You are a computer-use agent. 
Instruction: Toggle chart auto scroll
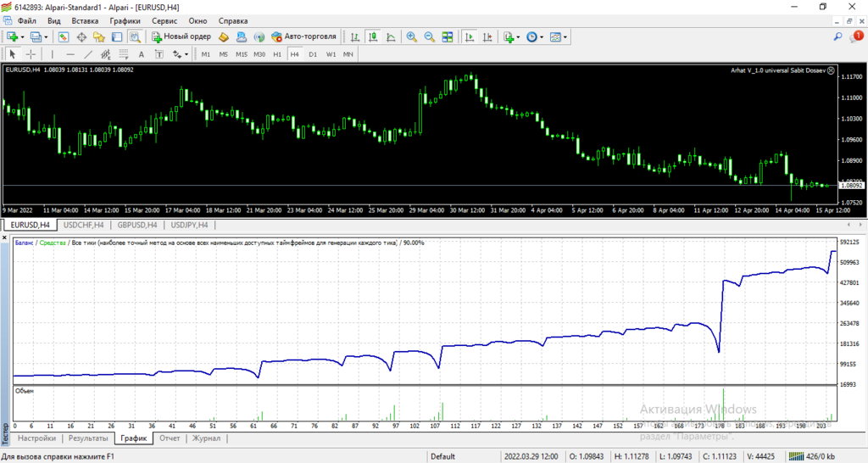[x=470, y=37]
